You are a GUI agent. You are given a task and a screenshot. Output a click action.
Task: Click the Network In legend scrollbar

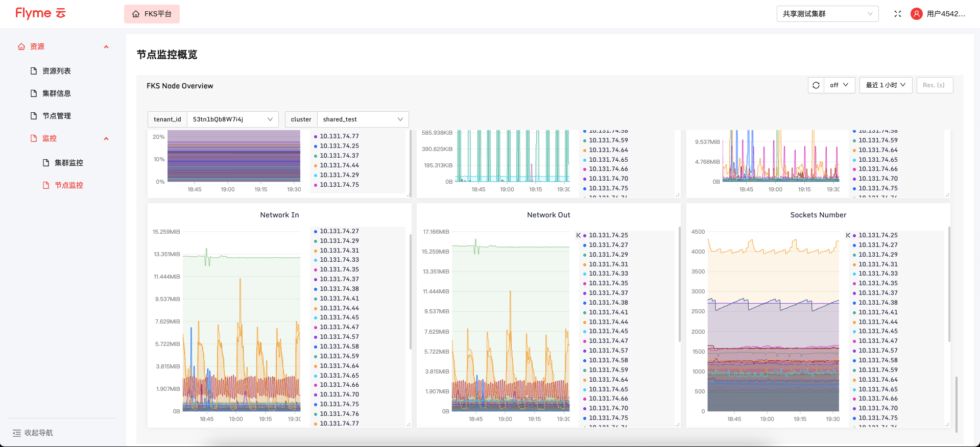411,292
